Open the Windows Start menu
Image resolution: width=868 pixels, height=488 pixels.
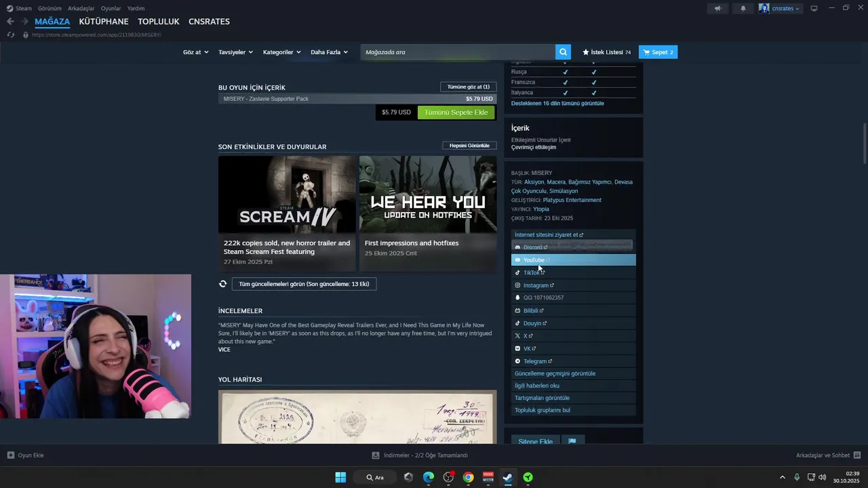[x=340, y=477]
